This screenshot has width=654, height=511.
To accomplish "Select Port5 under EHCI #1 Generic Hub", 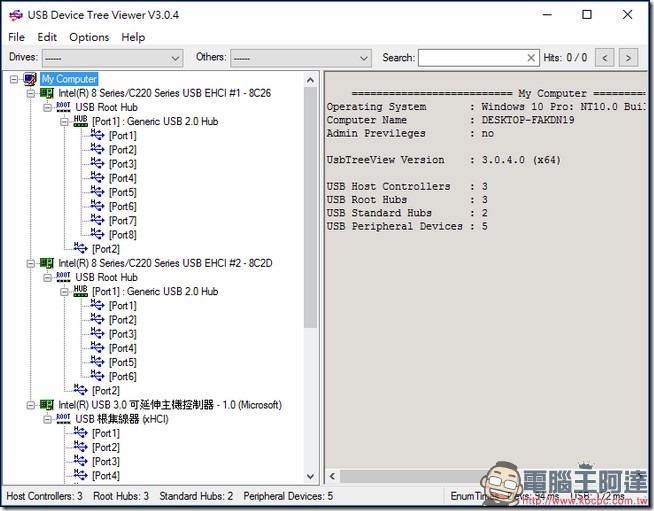I will pos(123,192).
